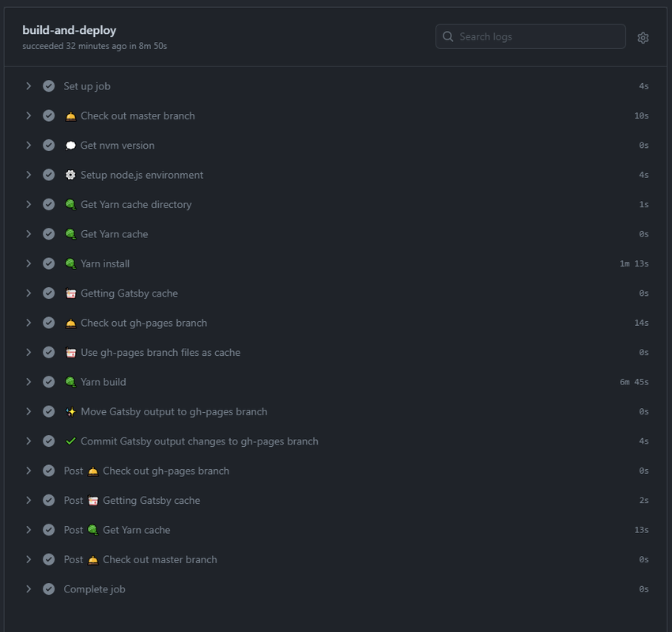Open the Post Getting Gatsby cache step

(336, 501)
